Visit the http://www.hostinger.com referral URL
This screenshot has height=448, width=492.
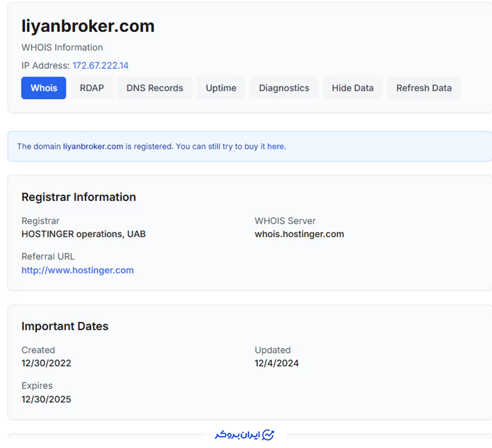pos(78,270)
